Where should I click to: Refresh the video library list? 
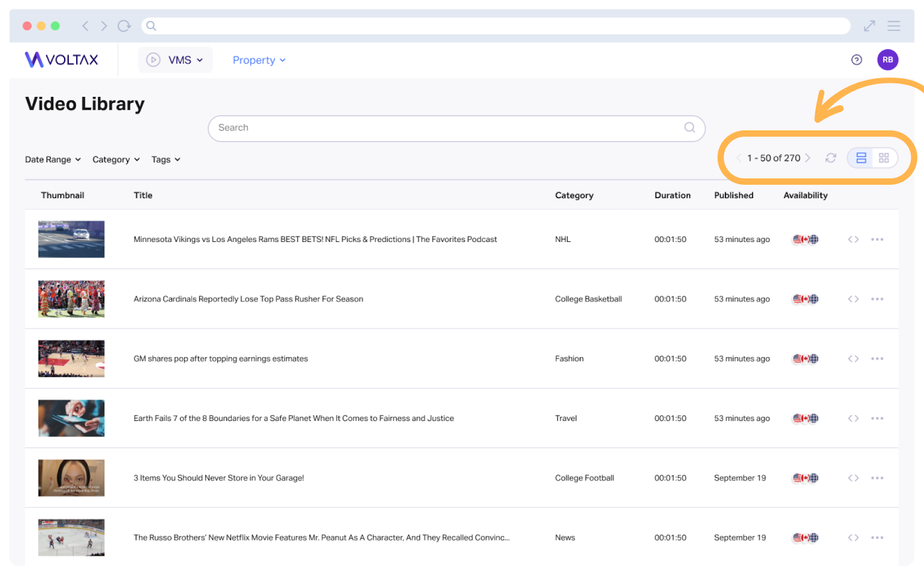(x=830, y=158)
